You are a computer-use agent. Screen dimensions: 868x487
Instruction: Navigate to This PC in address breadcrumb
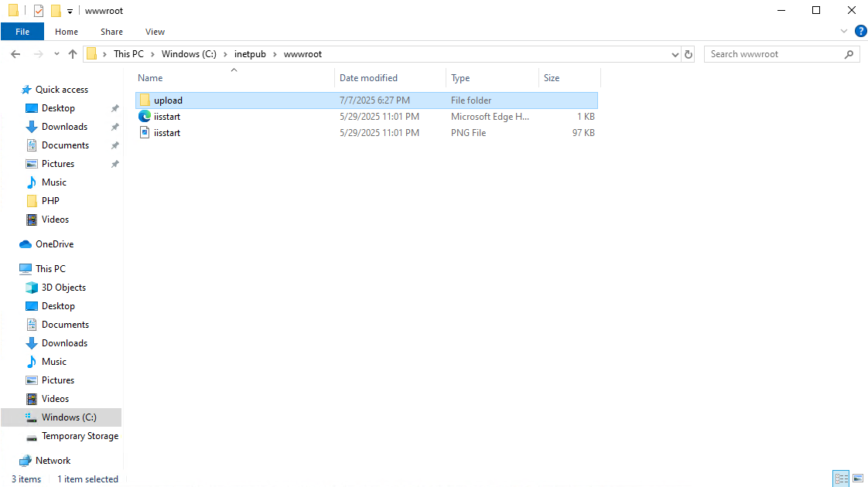pos(128,54)
